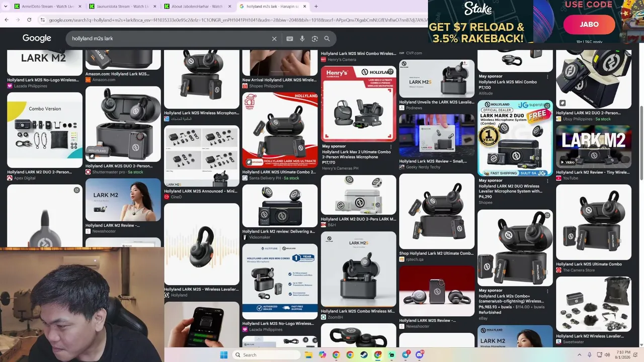Open the Combo Version product image

click(45, 130)
